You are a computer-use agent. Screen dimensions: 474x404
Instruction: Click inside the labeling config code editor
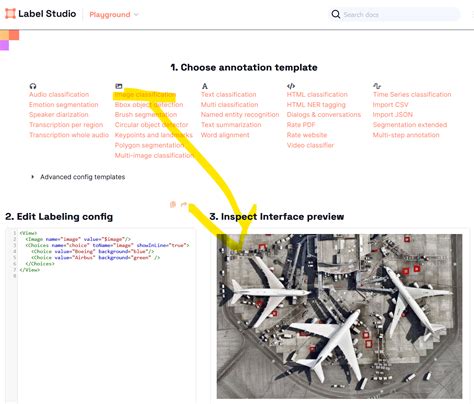101,315
